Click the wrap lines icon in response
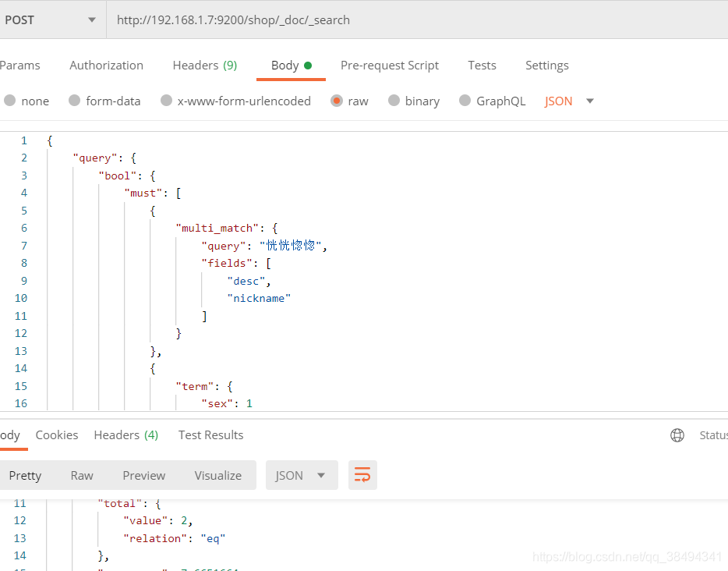728x571 pixels. [362, 475]
